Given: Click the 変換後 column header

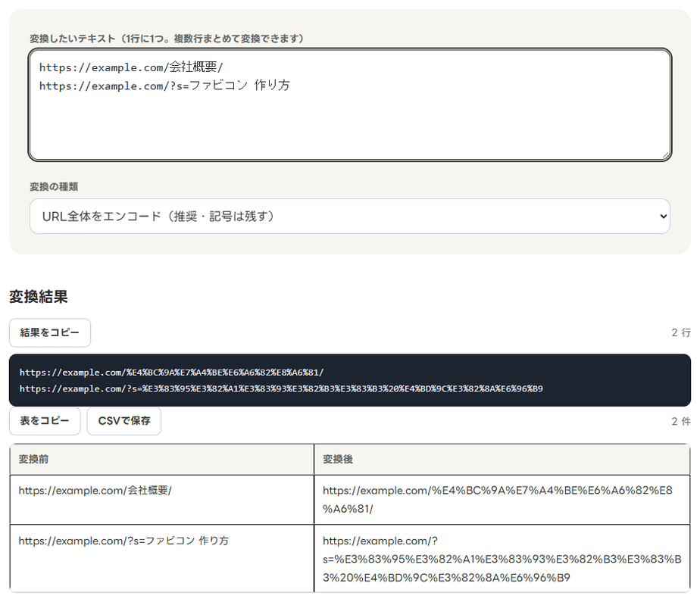Looking at the screenshot, I should (x=502, y=459).
